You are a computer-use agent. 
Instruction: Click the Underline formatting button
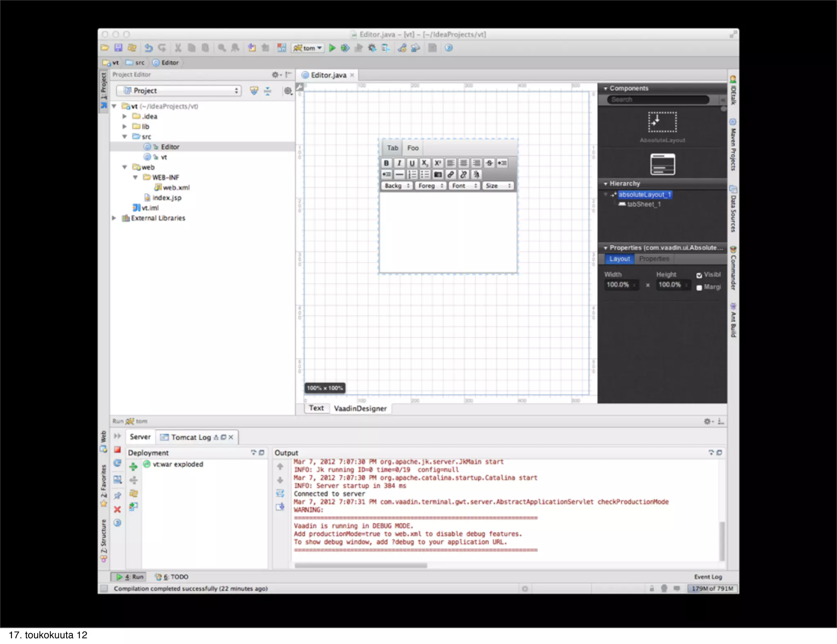click(412, 163)
